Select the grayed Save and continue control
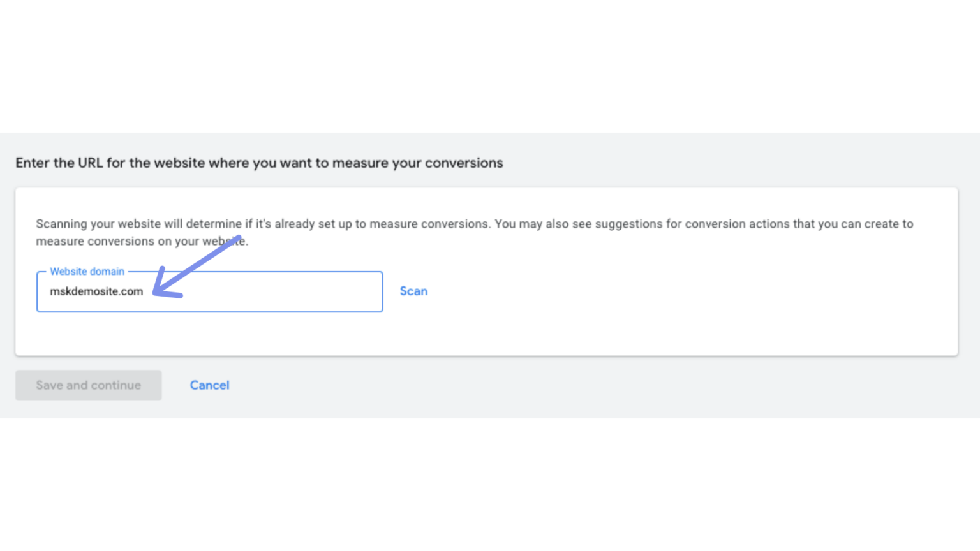Viewport: 980px width, 551px height. point(88,385)
